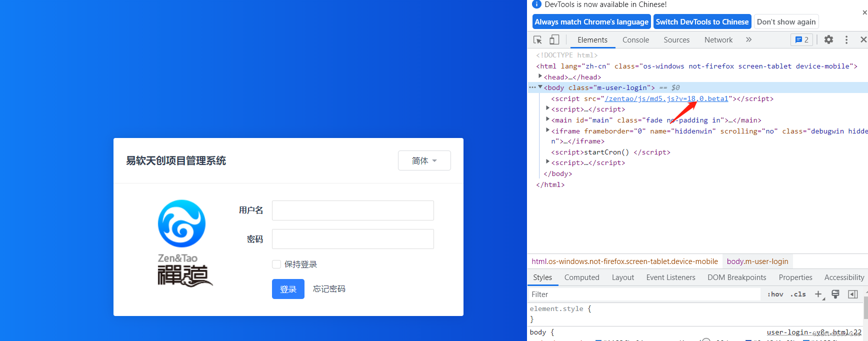Click the ZenTao logo image
This screenshot has width=868, height=341.
[x=185, y=243]
